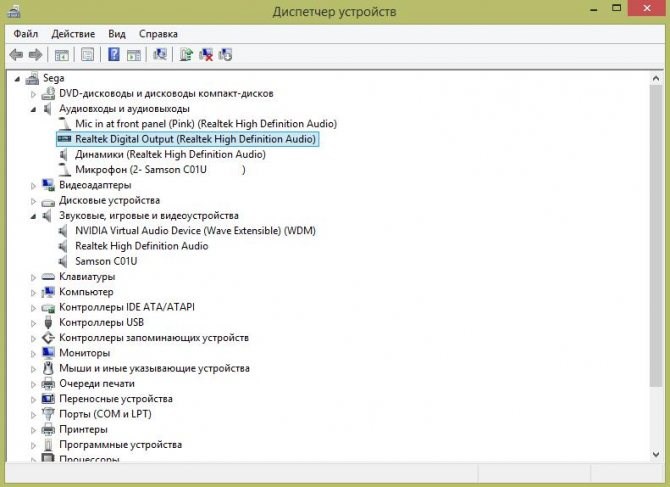Expand the Клавиатуры category
Viewport: 670px width, 487px height.
(33, 277)
